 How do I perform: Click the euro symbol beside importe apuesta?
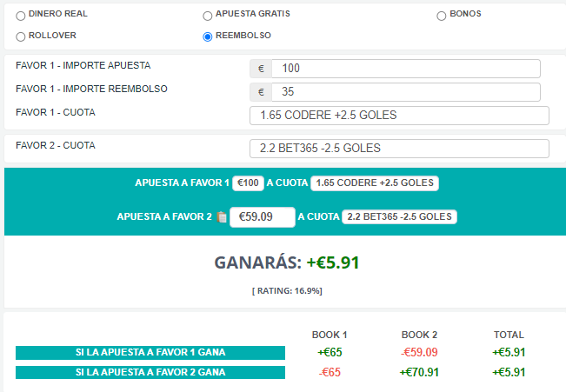coord(261,69)
